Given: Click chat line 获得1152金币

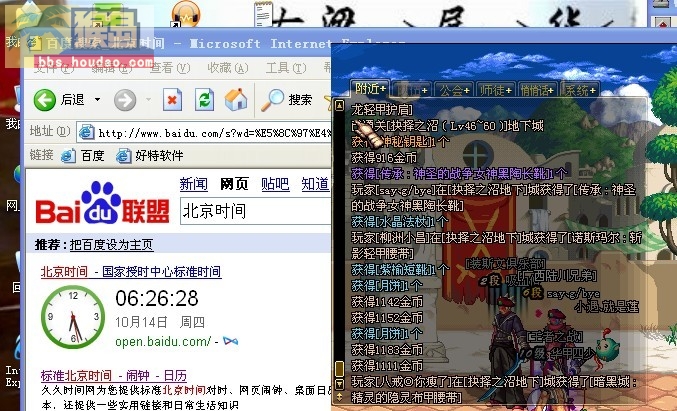Looking at the screenshot, I should tap(387, 317).
